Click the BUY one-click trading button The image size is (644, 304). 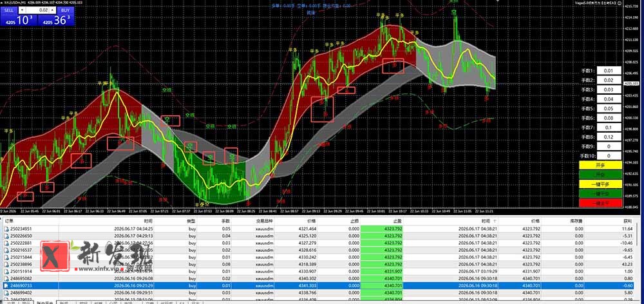coord(65,10)
